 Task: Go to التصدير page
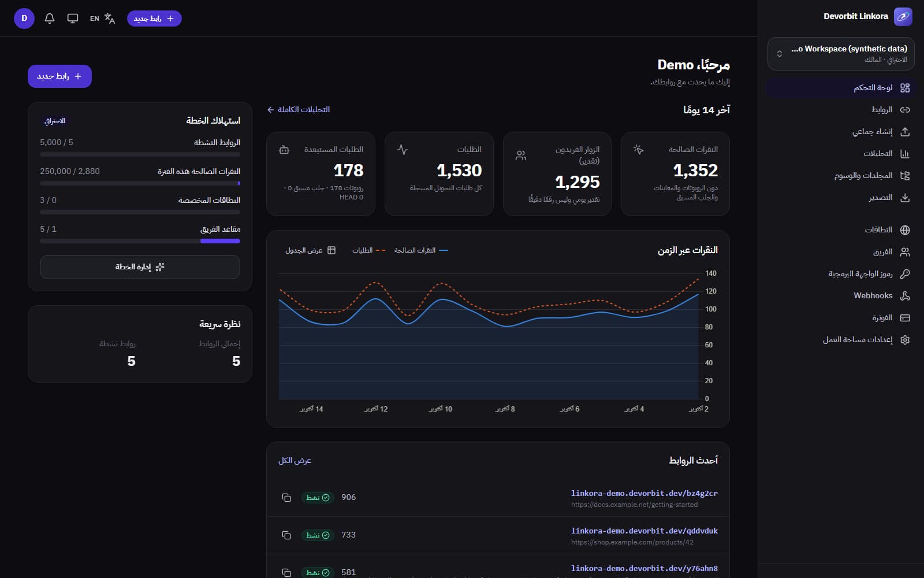841,198
